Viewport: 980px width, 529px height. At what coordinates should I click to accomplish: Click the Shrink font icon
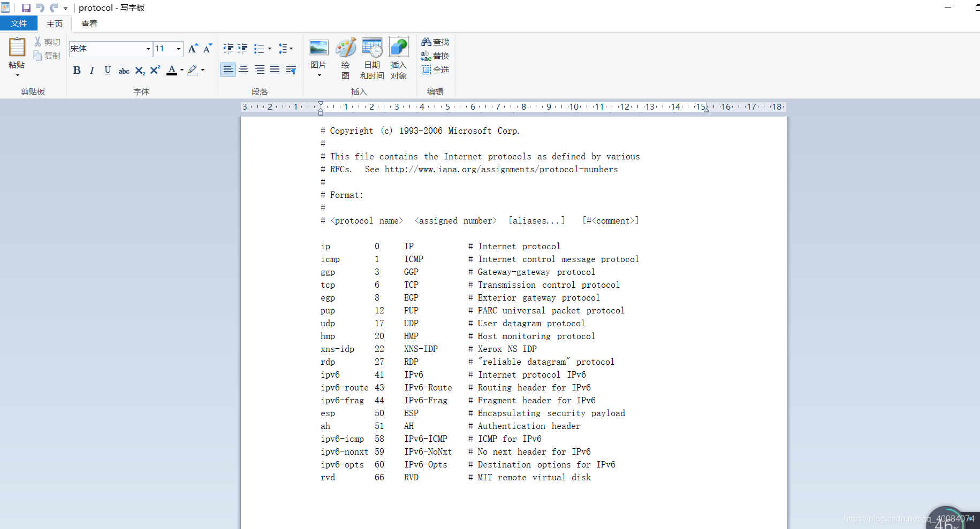click(208, 49)
